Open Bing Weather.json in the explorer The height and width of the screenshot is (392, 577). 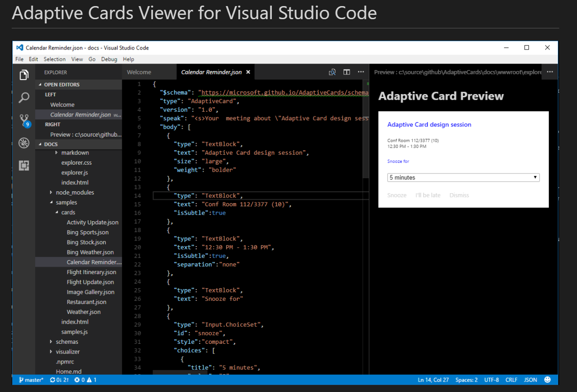(x=90, y=252)
